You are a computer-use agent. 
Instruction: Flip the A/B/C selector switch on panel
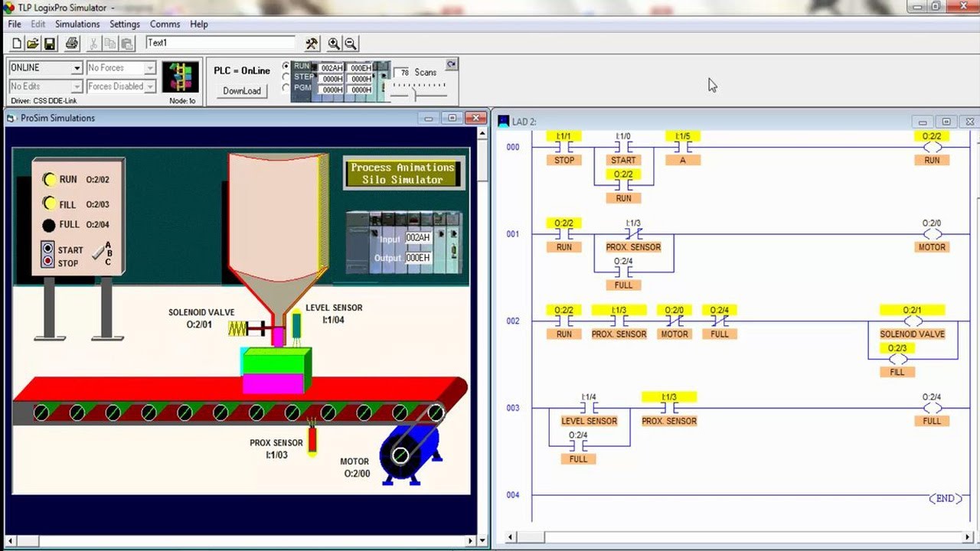click(x=100, y=253)
